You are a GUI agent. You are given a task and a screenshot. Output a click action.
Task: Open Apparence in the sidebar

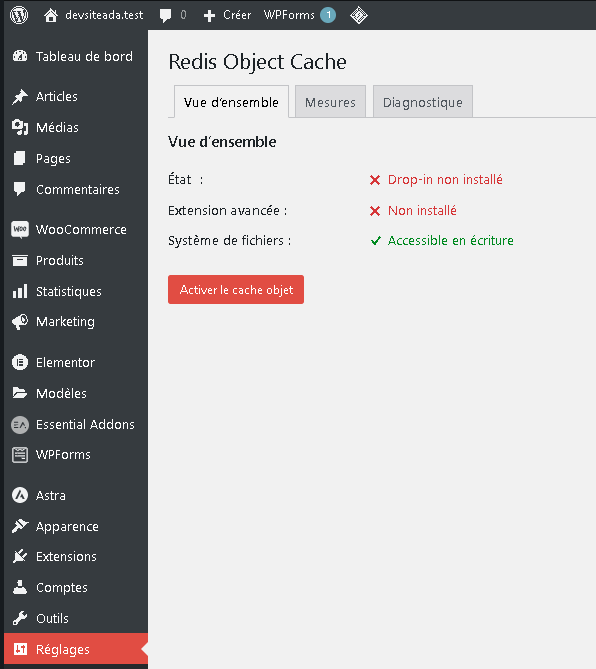click(x=67, y=527)
